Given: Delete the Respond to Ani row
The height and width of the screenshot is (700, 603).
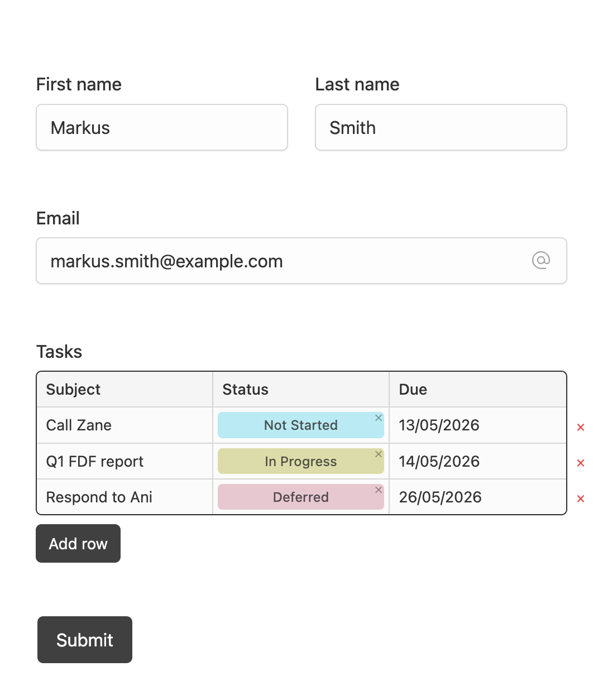Looking at the screenshot, I should click(x=581, y=498).
